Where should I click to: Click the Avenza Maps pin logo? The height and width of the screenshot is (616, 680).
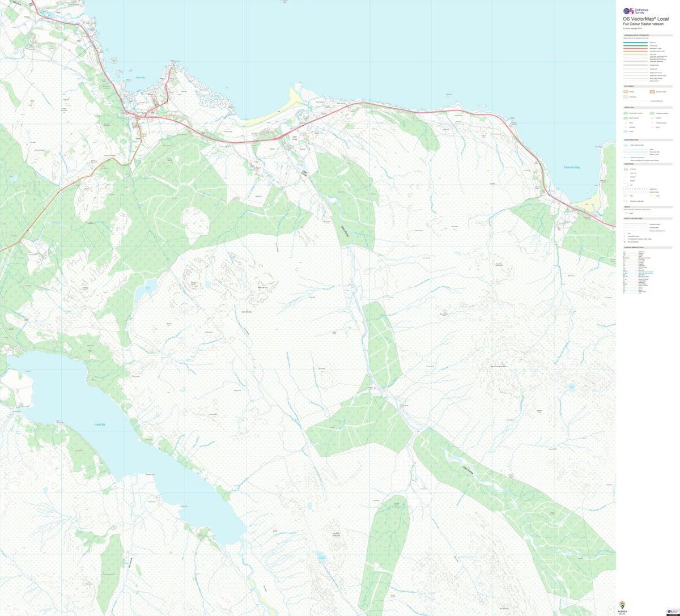(622, 605)
